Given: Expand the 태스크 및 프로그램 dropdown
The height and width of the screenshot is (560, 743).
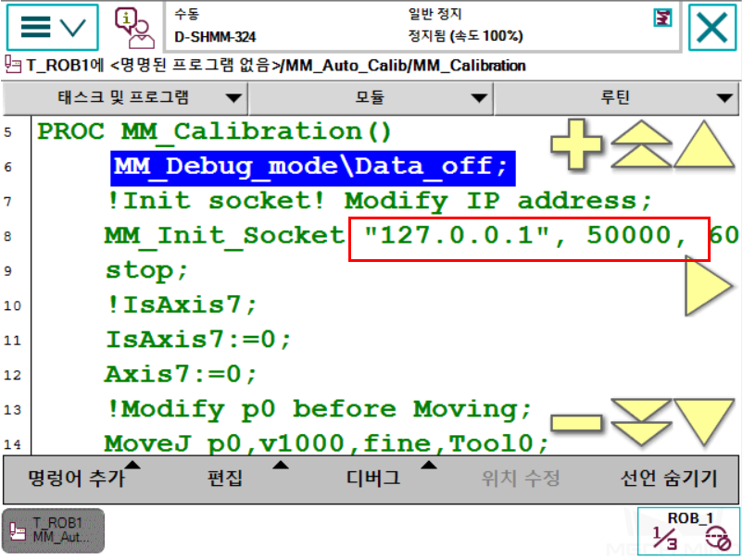Looking at the screenshot, I should point(126,98).
